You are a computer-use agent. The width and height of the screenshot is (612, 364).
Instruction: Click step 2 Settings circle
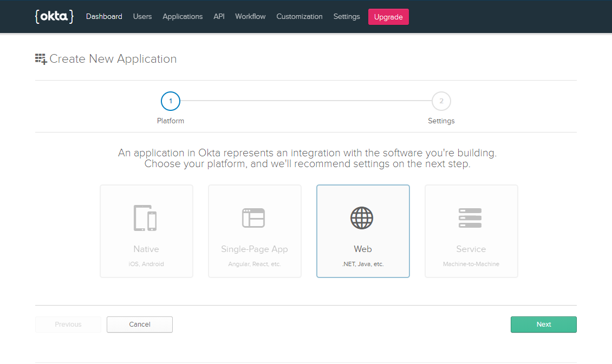tap(441, 101)
